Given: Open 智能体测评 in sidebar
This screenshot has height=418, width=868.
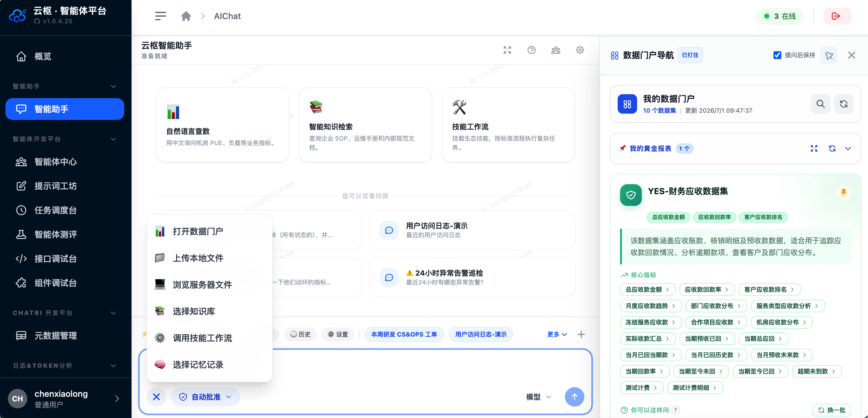Looking at the screenshot, I should click(x=65, y=234).
